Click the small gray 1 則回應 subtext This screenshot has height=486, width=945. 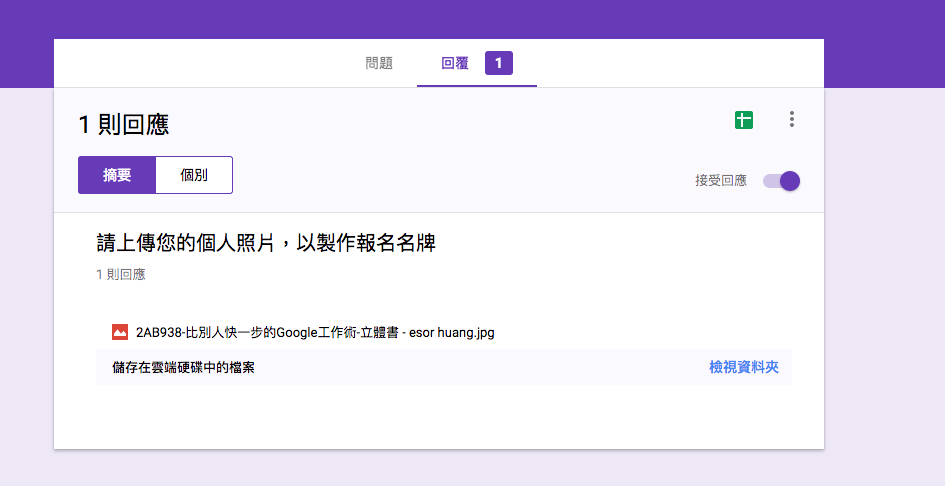pos(121,275)
